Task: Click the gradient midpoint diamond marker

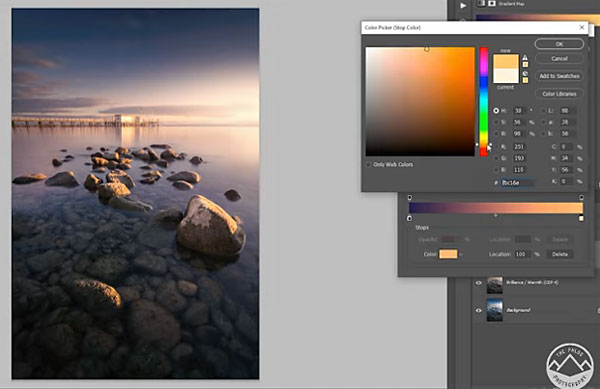Action: (x=496, y=215)
